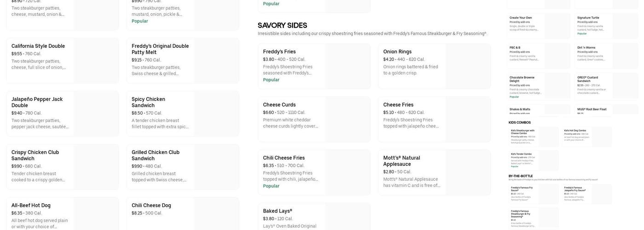Pick the Baked Lays item

(277, 211)
